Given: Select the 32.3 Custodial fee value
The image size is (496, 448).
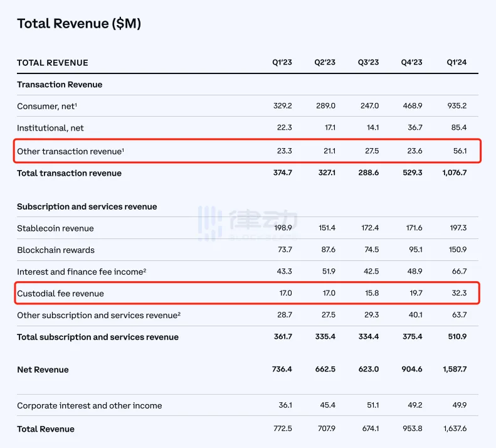Looking at the screenshot, I should 458,294.
